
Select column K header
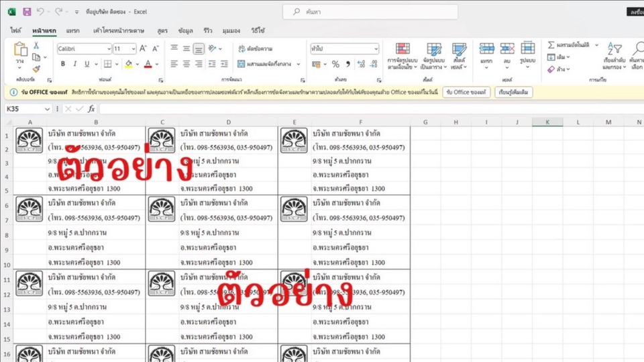[547, 122]
